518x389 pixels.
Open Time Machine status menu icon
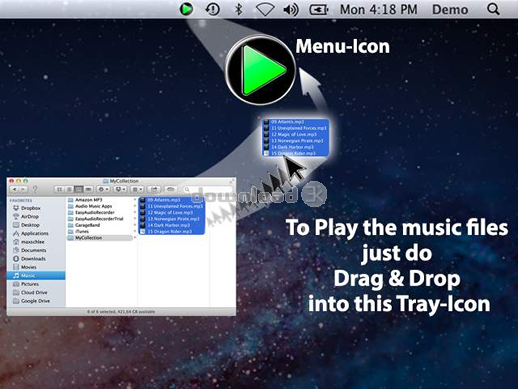point(213,9)
